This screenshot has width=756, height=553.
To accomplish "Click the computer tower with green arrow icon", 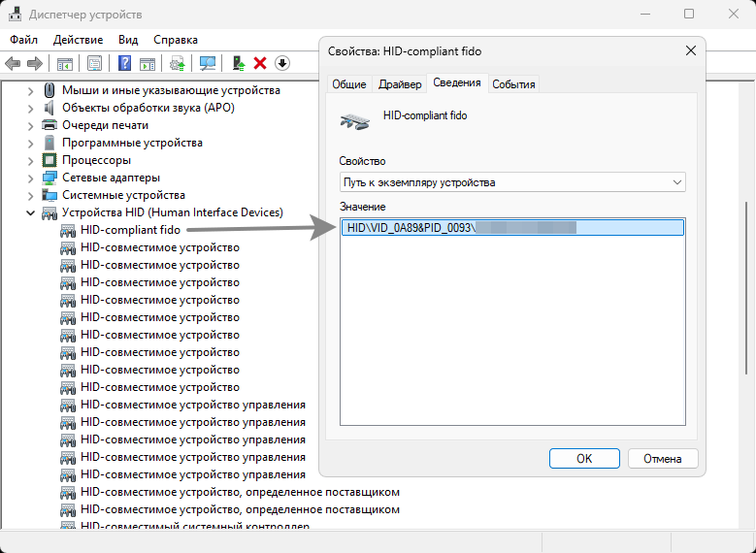I will click(238, 63).
